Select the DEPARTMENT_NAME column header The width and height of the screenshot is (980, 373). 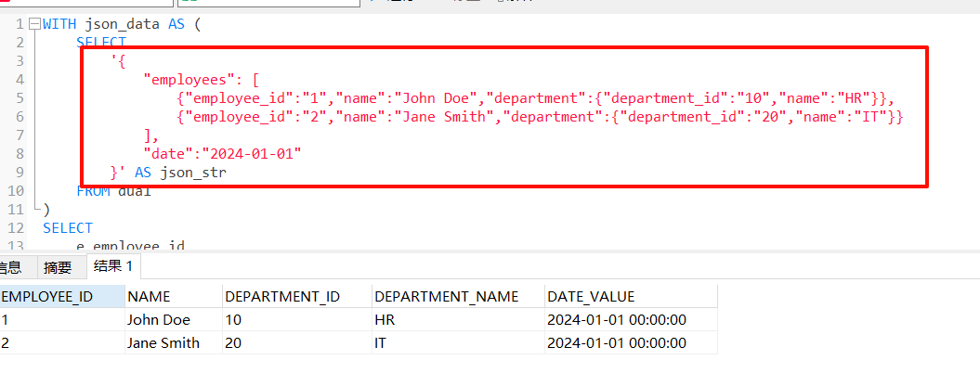click(446, 297)
